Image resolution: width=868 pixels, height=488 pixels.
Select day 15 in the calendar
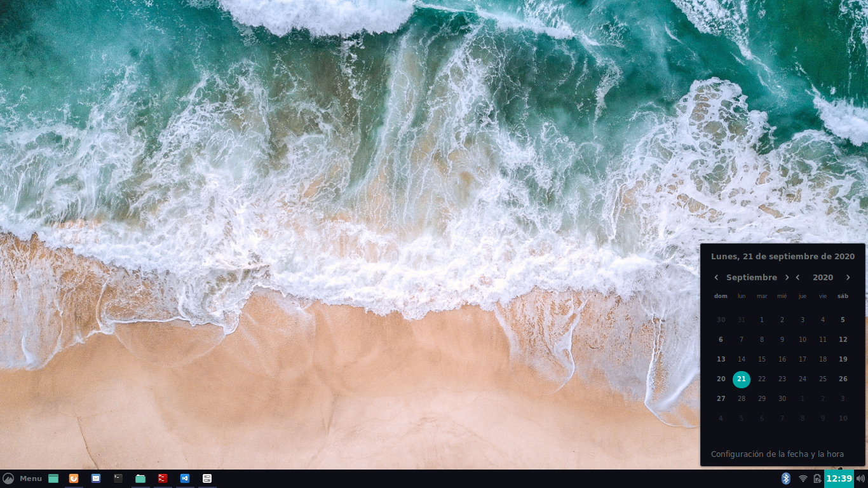[x=762, y=360]
